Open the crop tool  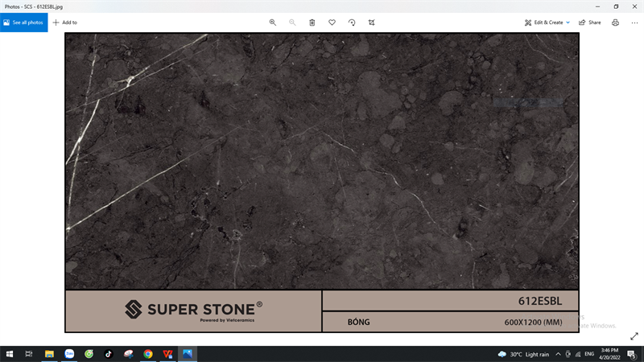pos(371,23)
